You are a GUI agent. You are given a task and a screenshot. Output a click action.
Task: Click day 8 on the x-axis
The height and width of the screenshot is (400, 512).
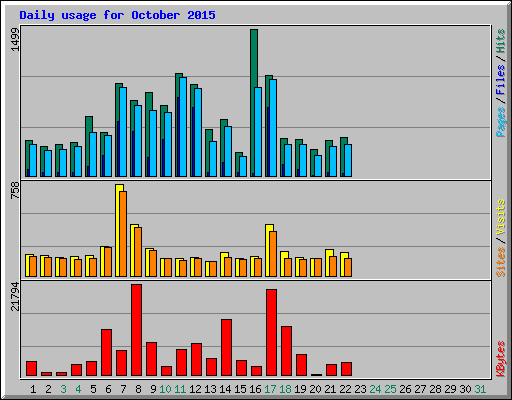(x=138, y=389)
